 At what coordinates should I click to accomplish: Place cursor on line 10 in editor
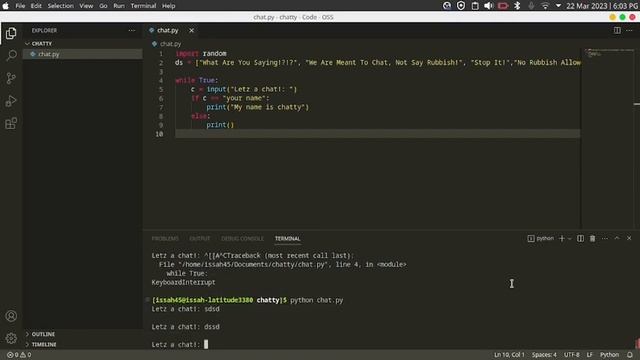point(378,134)
